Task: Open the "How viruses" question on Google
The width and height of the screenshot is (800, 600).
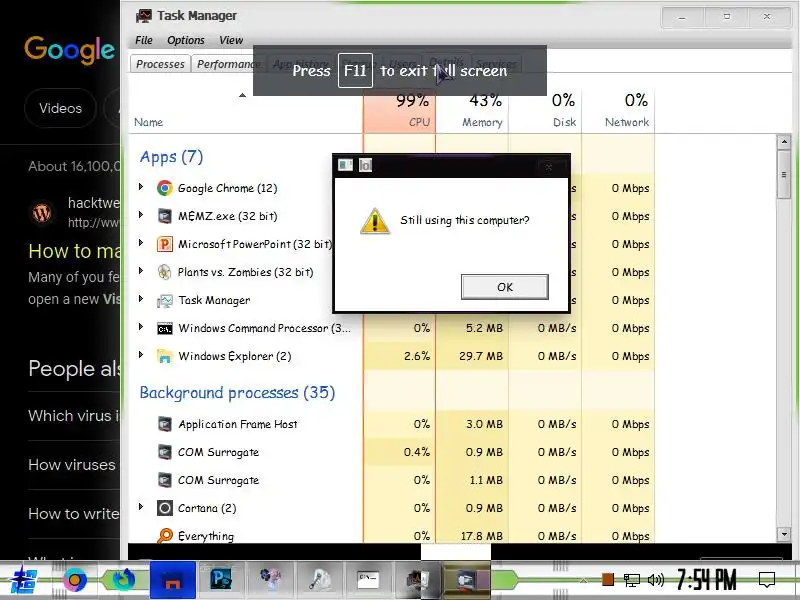Action: [72, 464]
